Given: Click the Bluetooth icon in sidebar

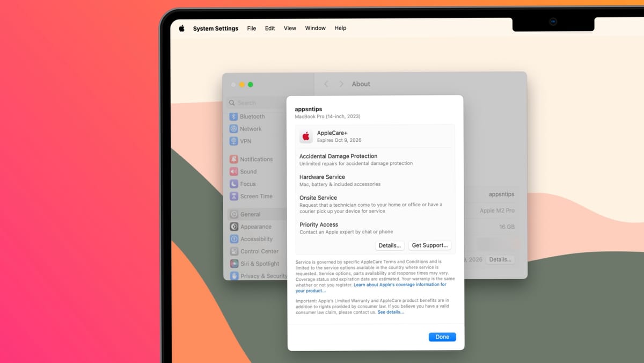Looking at the screenshot, I should tap(234, 117).
